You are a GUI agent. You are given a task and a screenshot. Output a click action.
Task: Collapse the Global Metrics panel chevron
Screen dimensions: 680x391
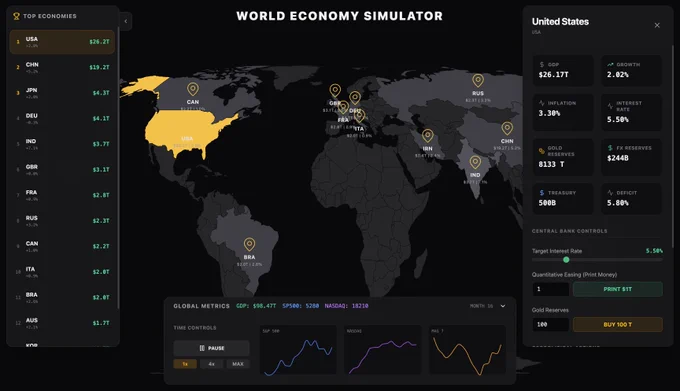tap(503, 306)
